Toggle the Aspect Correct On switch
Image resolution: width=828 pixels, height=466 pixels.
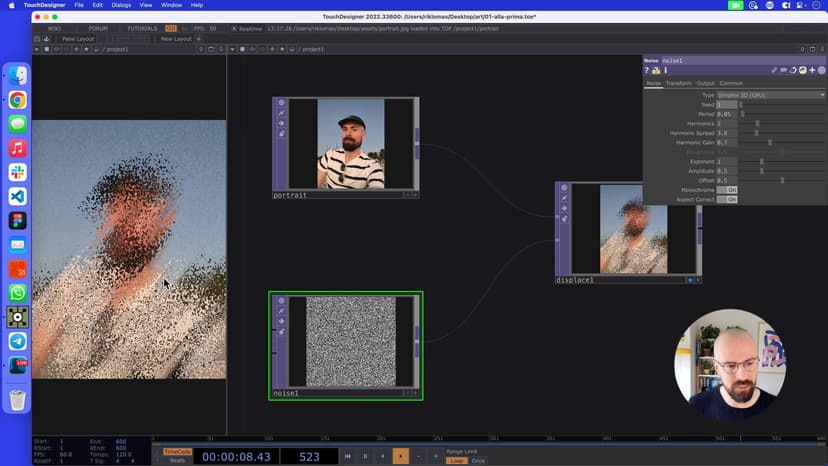(x=727, y=199)
